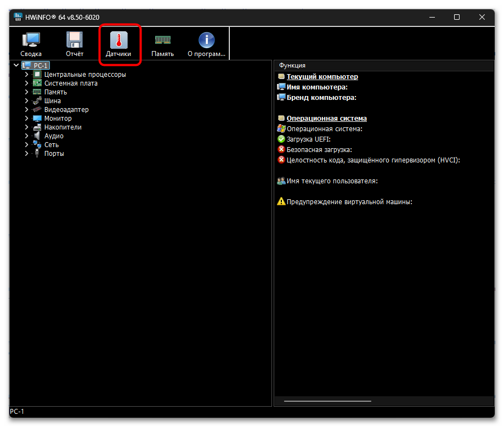Select Монитор in the device tree
This screenshot has width=504, height=427.
(58, 119)
